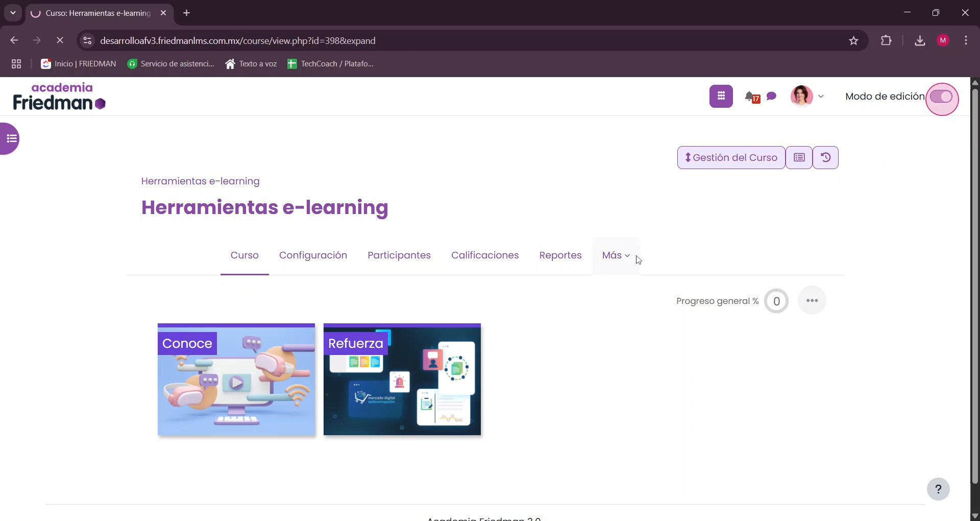The width and height of the screenshot is (980, 521).
Task: Open the three-dots options button
Action: [x=812, y=300]
